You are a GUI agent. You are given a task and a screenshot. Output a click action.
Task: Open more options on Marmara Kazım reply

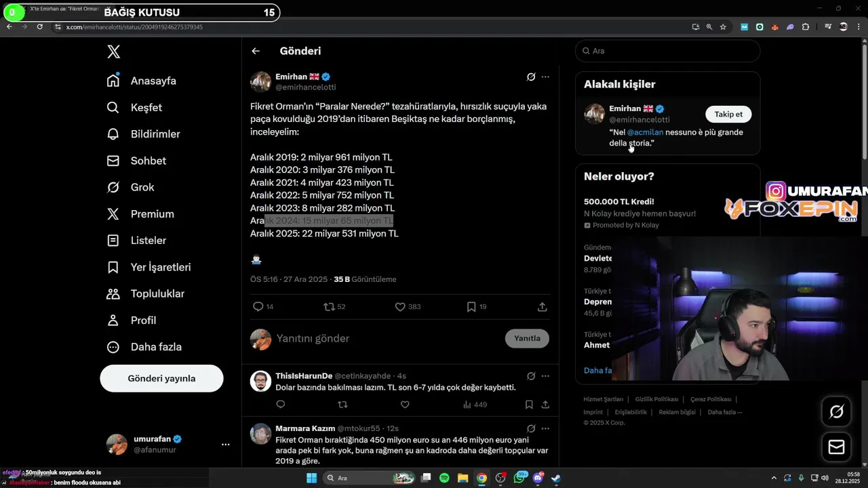[545, 429]
